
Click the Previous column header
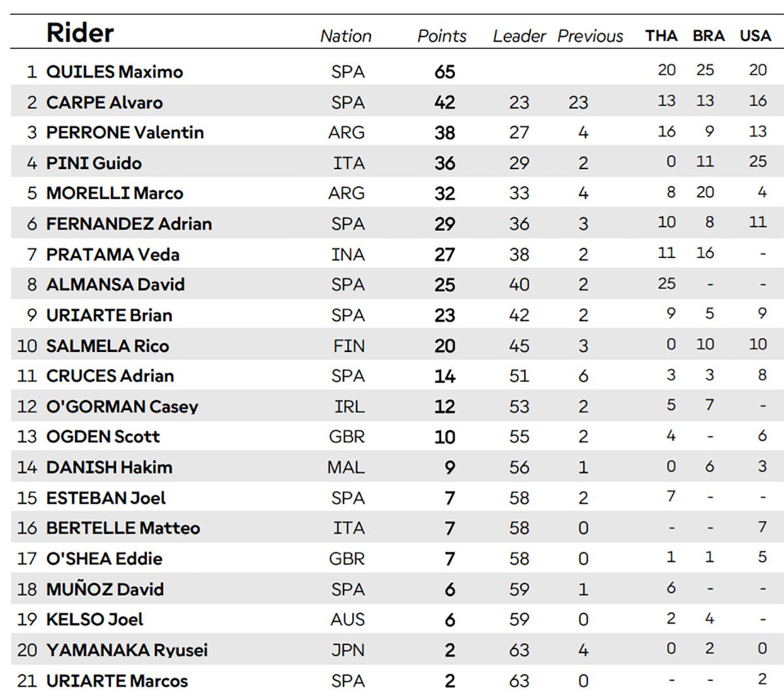[x=590, y=36]
